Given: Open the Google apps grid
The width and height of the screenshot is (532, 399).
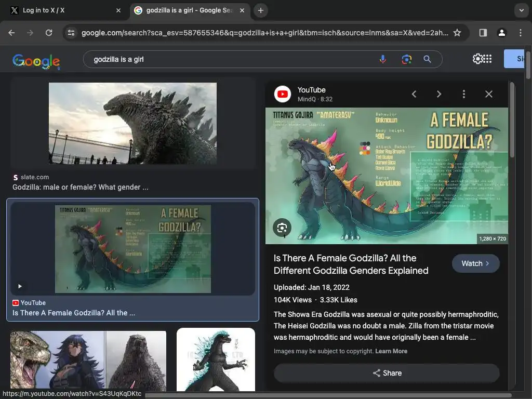Looking at the screenshot, I should click(487, 59).
